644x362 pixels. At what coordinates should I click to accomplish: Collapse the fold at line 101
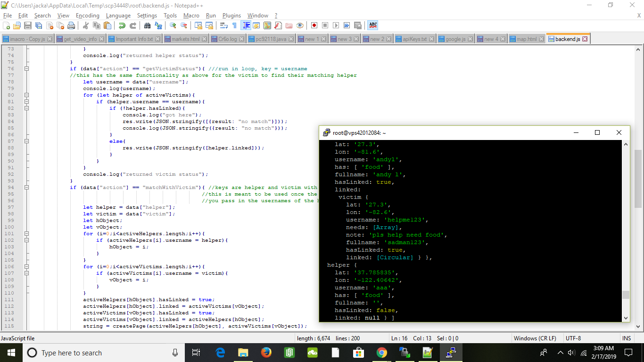(27, 234)
